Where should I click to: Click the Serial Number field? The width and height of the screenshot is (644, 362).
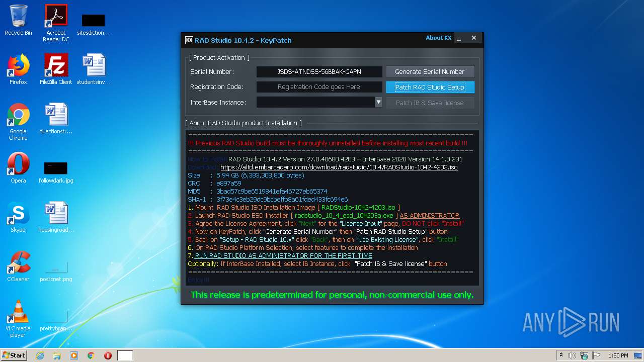click(x=319, y=72)
